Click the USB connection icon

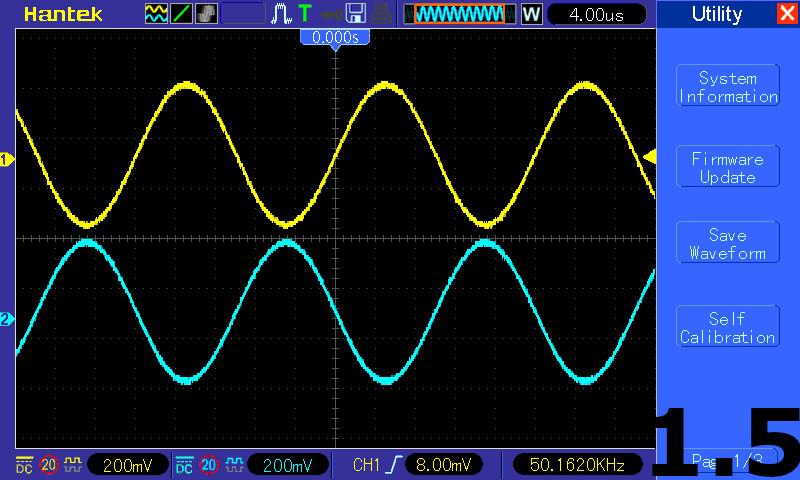tap(331, 14)
